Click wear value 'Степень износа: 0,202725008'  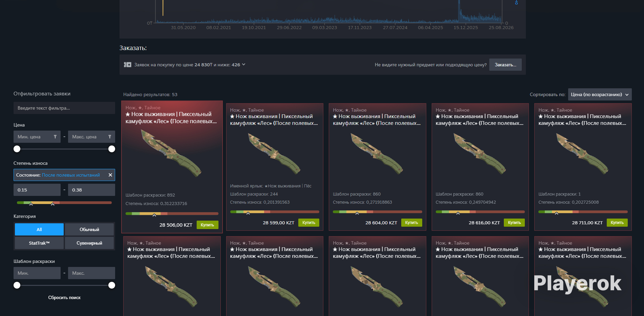click(568, 202)
